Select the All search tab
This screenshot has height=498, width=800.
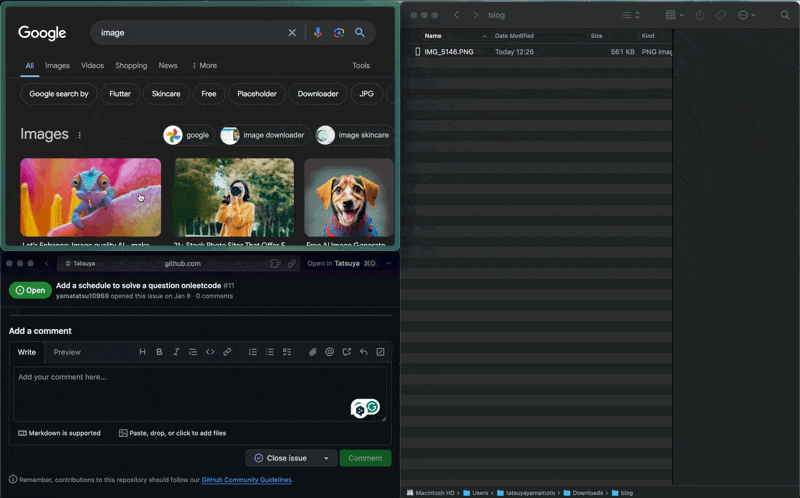(x=30, y=65)
